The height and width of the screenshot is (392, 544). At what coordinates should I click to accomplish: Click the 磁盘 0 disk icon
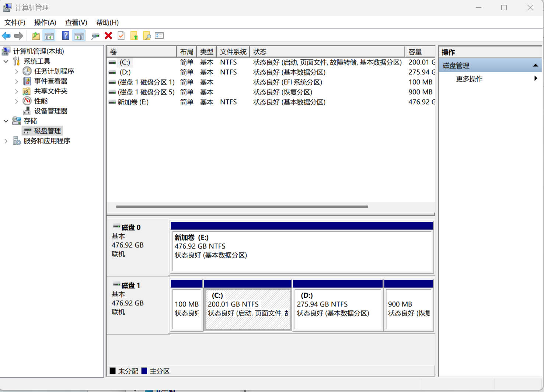click(x=116, y=226)
